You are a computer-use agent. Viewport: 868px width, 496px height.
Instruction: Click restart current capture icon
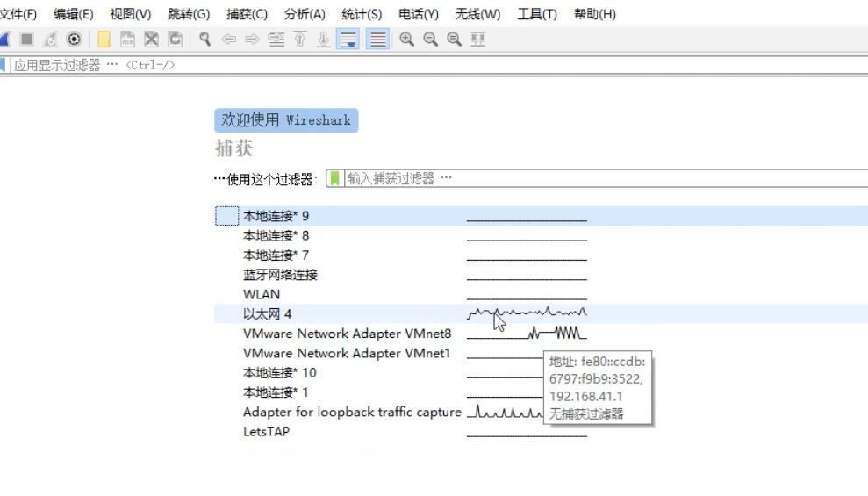coord(50,40)
